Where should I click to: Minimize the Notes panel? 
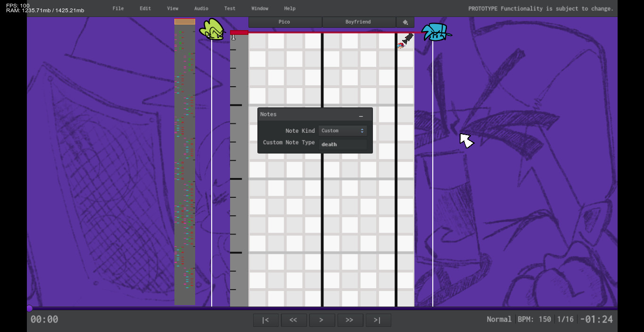tap(361, 115)
